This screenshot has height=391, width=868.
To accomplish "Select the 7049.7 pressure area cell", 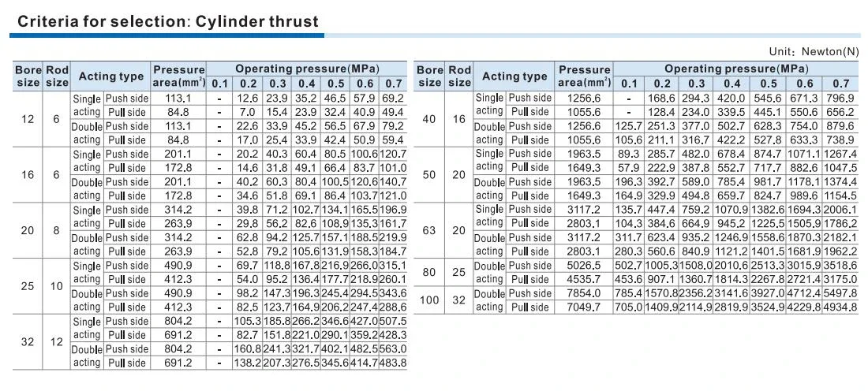I will (x=585, y=307).
